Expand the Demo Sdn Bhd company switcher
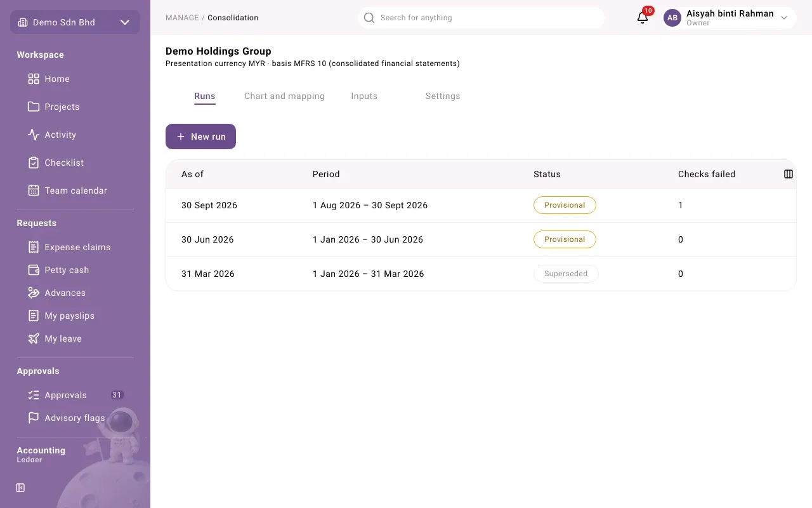The image size is (812, 508). click(75, 22)
